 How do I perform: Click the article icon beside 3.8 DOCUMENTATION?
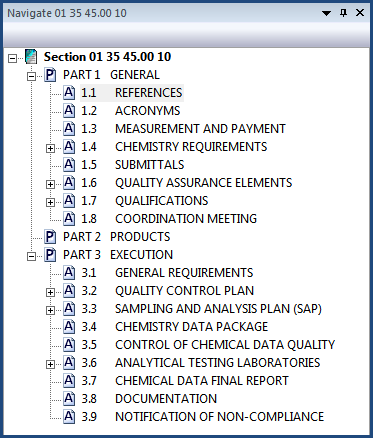tap(69, 398)
